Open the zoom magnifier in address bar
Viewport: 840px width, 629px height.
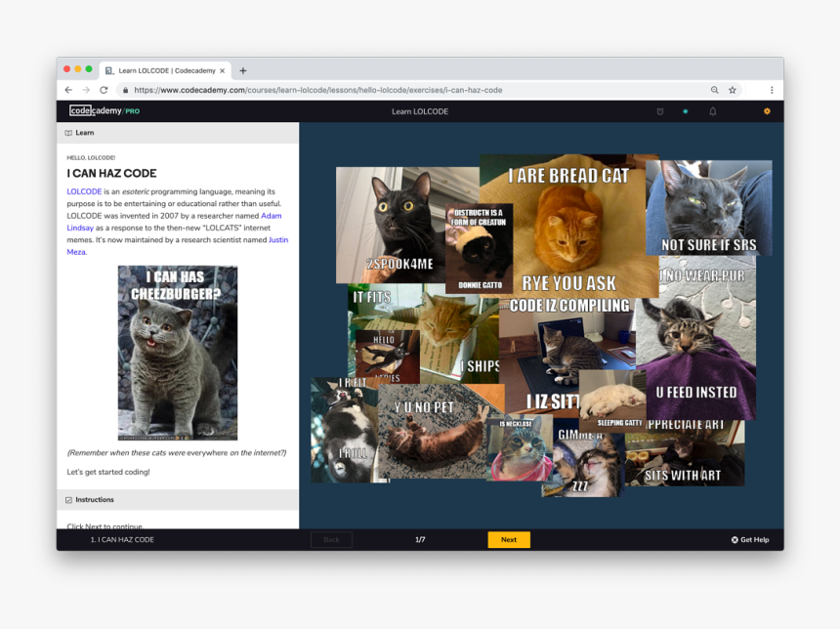(715, 90)
